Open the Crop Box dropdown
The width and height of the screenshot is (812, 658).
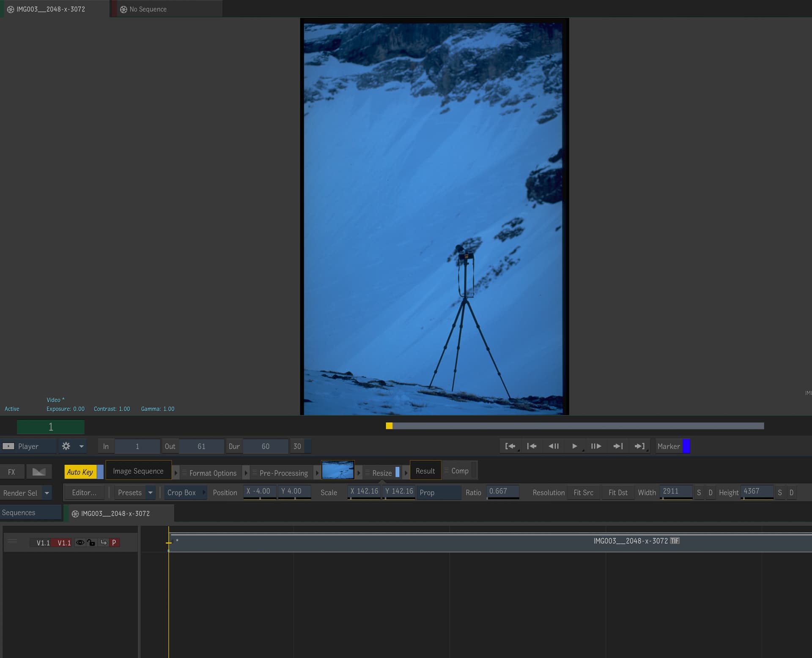pyautogui.click(x=185, y=493)
